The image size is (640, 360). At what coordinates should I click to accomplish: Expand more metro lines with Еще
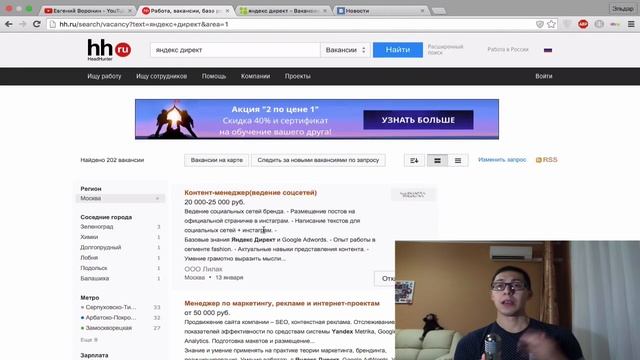89,340
